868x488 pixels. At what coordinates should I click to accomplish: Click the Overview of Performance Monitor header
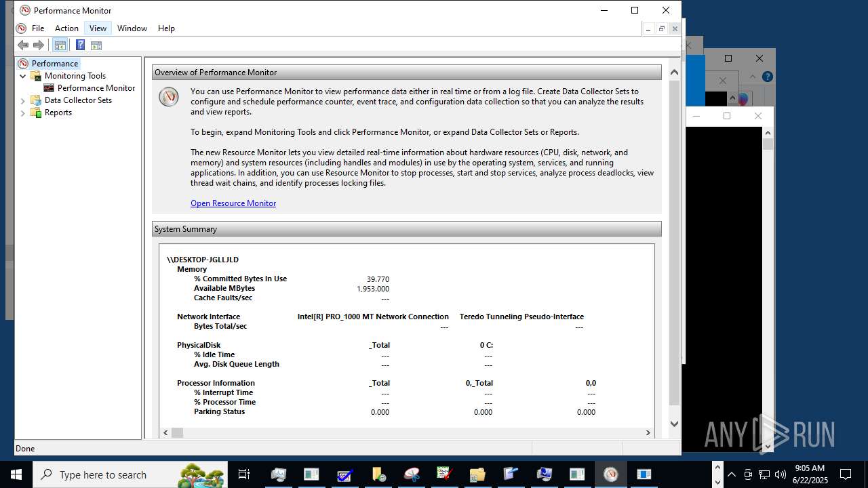(406, 73)
